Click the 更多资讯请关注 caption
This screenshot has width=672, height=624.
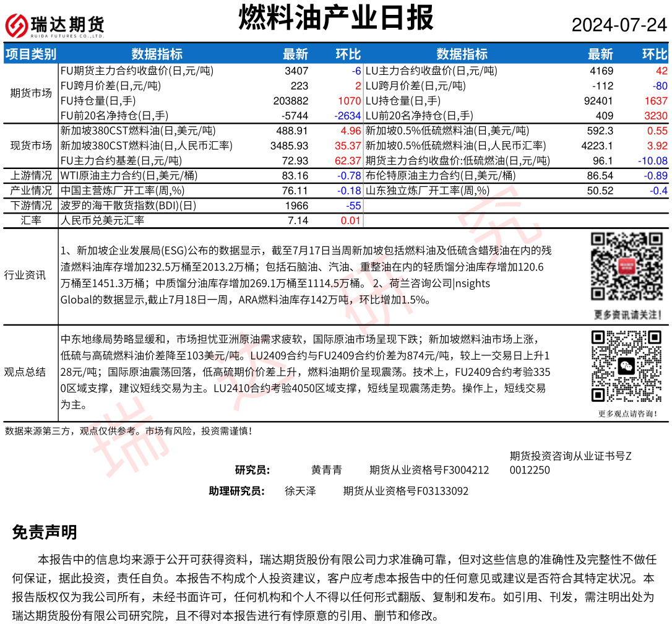pos(626,314)
